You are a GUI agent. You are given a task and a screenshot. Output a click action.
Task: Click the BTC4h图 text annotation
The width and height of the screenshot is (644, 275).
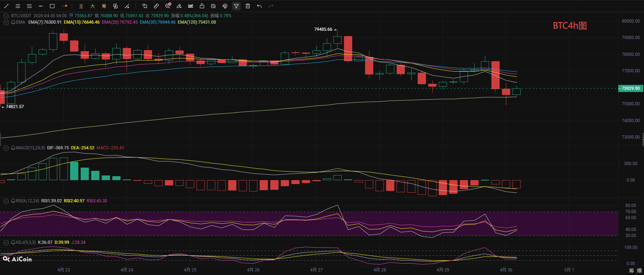coord(570,26)
